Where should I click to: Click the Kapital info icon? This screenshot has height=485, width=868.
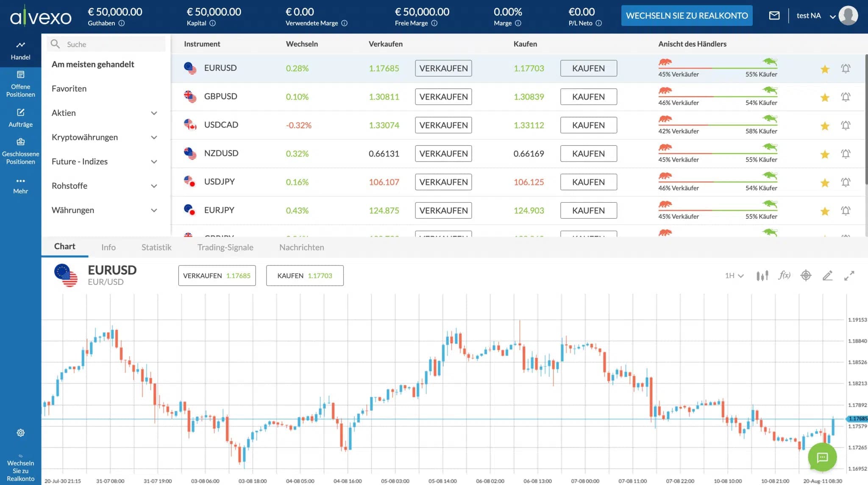[x=213, y=23]
